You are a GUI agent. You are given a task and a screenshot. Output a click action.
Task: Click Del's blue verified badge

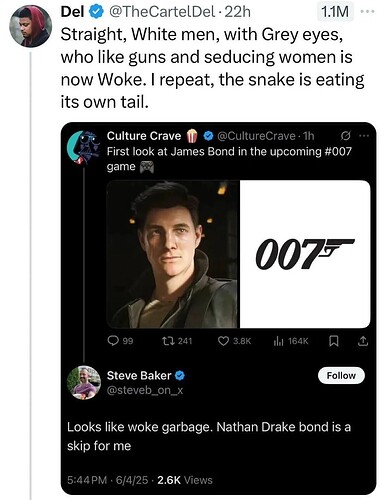pyautogui.click(x=96, y=12)
